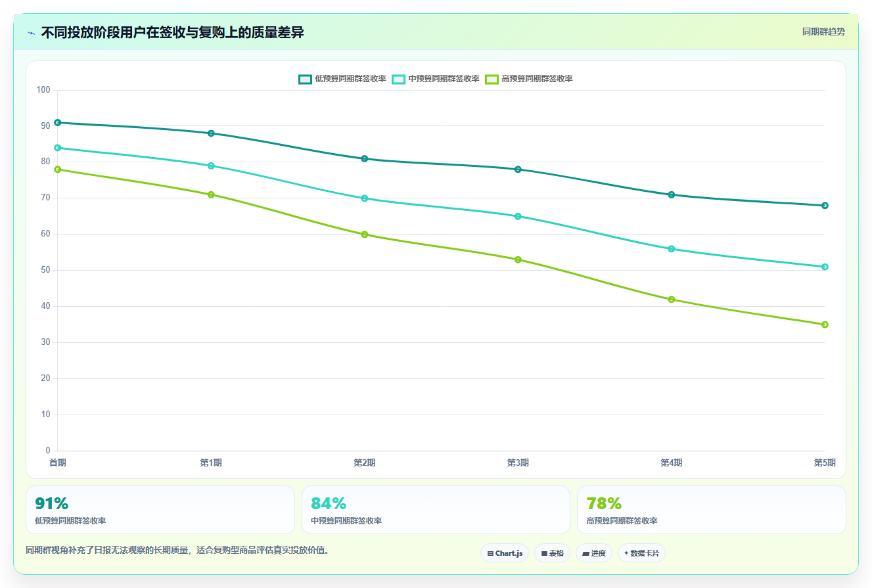Viewport: 872px width, 588px height.
Task: Click the footnote text about 同期群视角
Action: [x=177, y=551]
